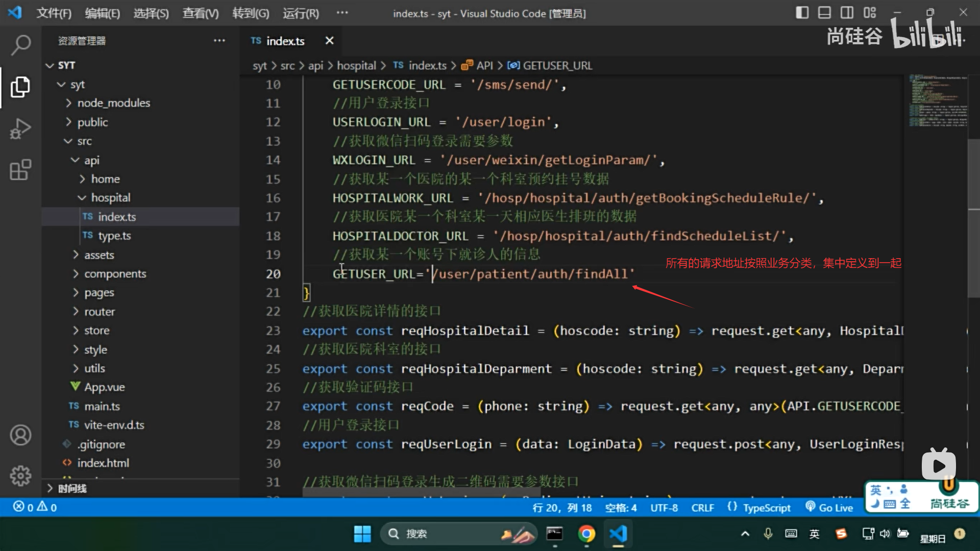980x551 pixels.
Task: Select the index.ts editor tab
Action: pyautogui.click(x=285, y=41)
